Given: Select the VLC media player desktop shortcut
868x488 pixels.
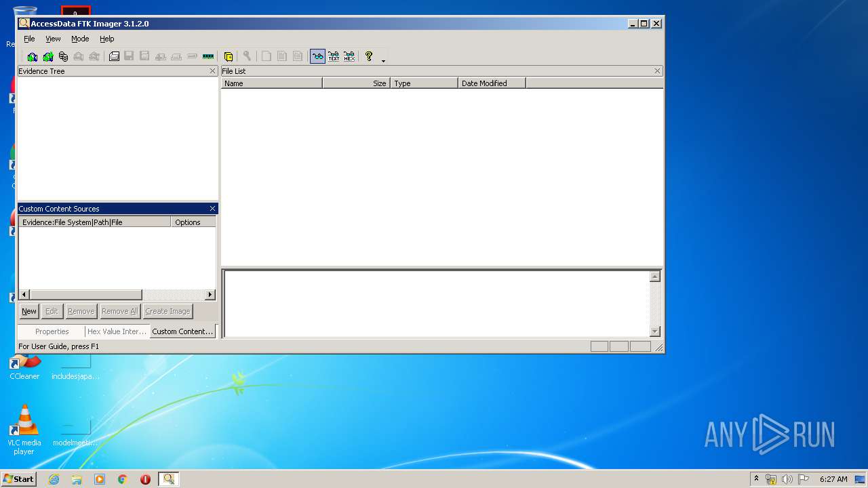Looking at the screenshot, I should click(24, 430).
